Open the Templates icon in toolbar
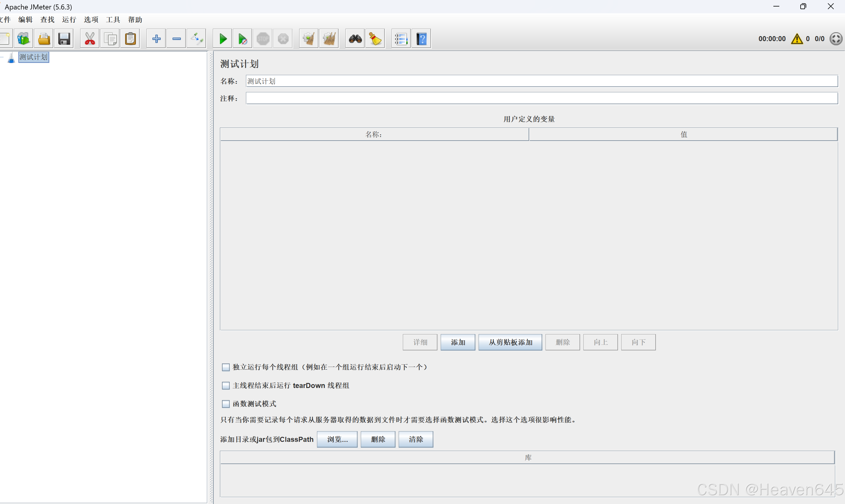Image resolution: width=845 pixels, height=504 pixels. [x=23, y=39]
